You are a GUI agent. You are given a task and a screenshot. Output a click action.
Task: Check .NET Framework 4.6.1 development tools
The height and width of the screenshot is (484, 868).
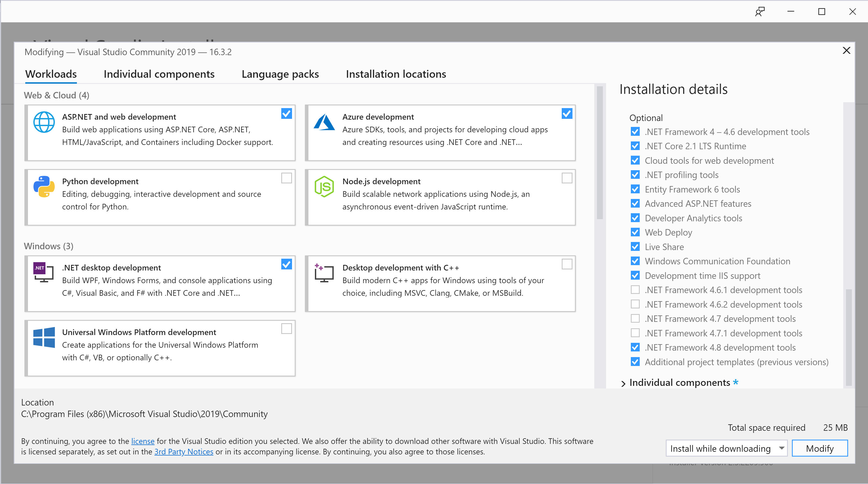click(x=635, y=290)
